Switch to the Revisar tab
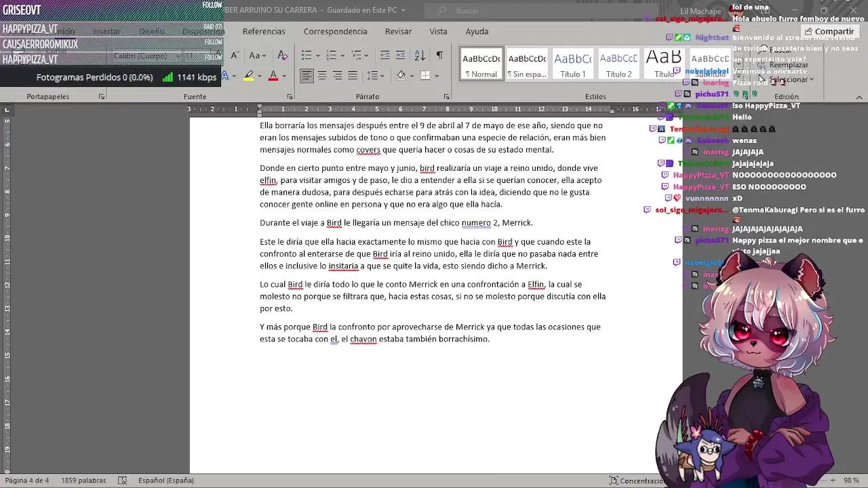The image size is (868, 488). click(x=398, y=31)
